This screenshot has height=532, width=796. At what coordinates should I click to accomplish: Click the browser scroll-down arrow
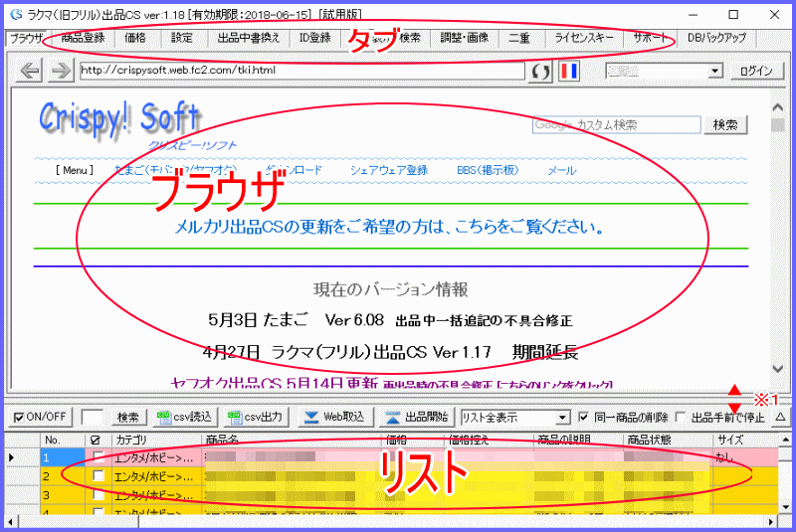pos(778,369)
